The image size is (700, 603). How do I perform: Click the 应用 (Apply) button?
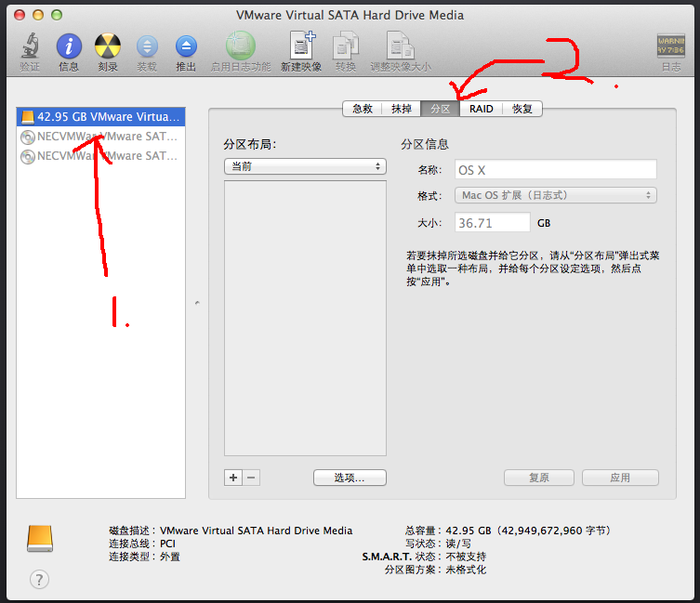(620, 478)
